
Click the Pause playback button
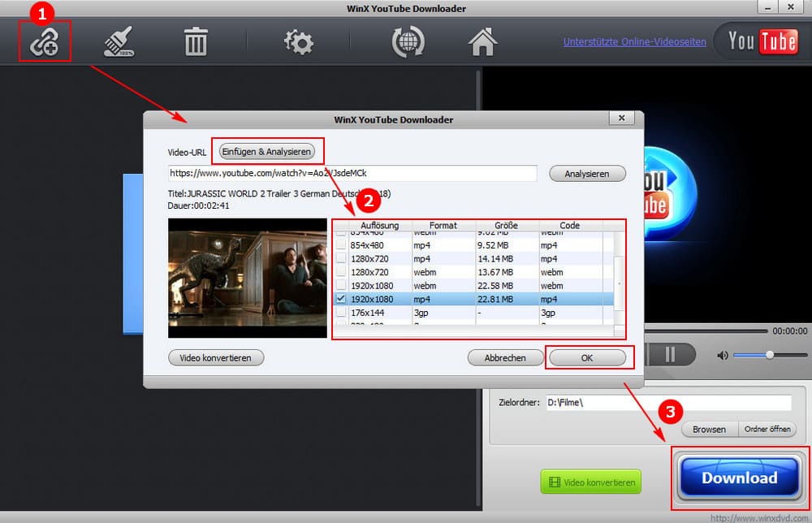(x=670, y=355)
